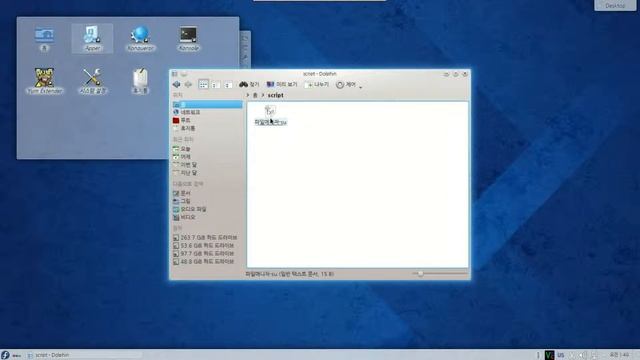Expand the arrow before script breadcrumb

[263, 95]
